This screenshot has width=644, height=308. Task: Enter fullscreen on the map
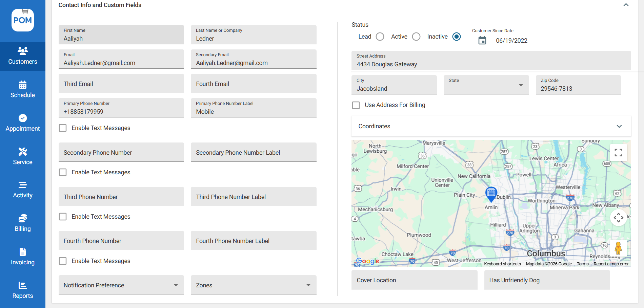[618, 153]
